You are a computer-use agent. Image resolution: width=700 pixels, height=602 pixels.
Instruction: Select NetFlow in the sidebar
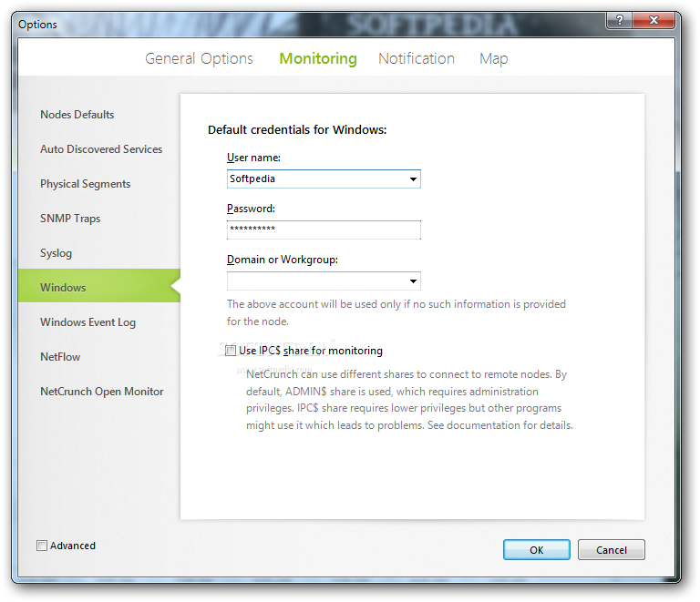tap(60, 357)
